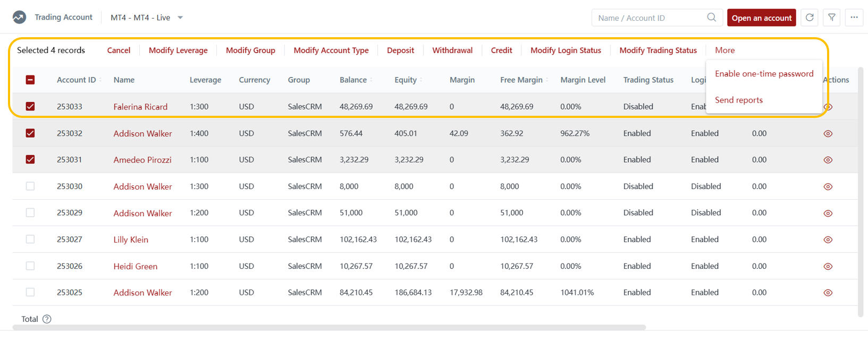
Task: Open the three-dot more options icon
Action: pos(854,18)
